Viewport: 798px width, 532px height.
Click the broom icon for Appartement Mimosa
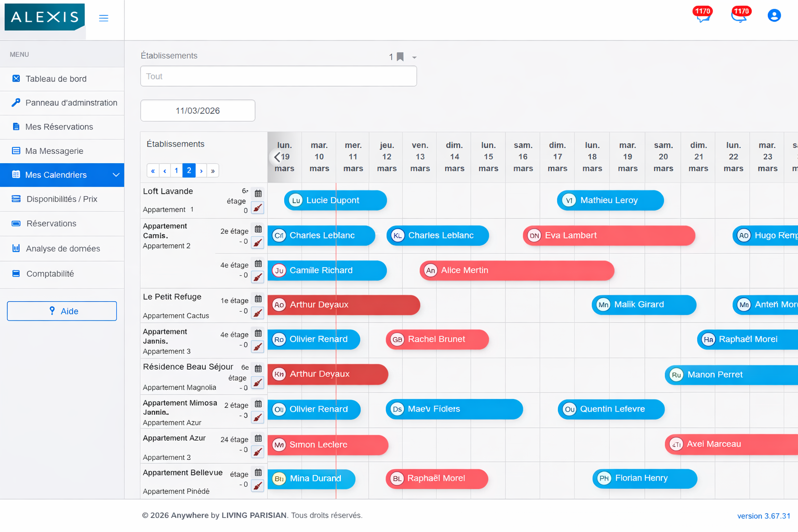point(257,417)
